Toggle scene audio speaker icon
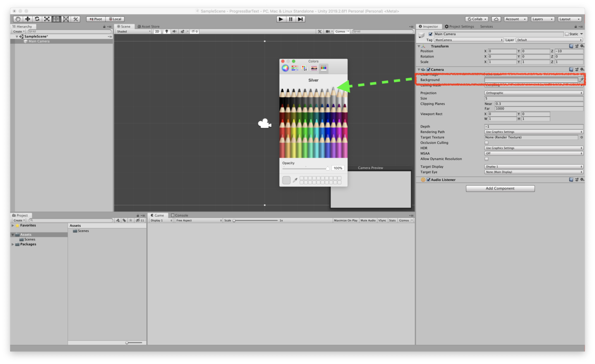This screenshot has width=595, height=364. pyautogui.click(x=175, y=31)
